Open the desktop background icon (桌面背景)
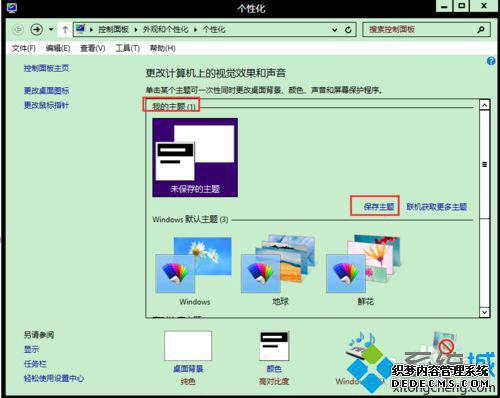Screen dimensions: 500x398 coord(188,346)
